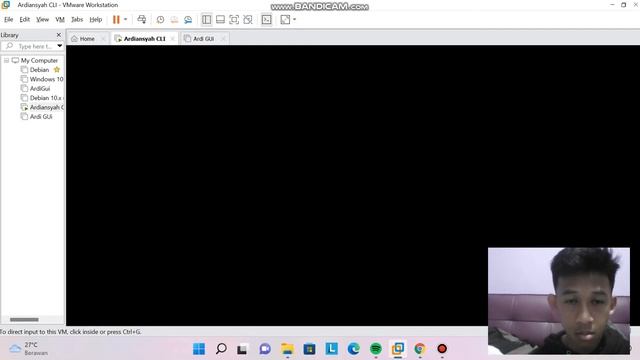Select My Computer in the library

(39, 60)
